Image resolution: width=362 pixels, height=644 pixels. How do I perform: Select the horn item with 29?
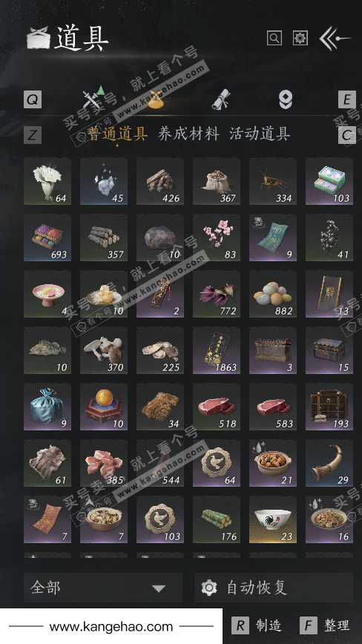(329, 463)
